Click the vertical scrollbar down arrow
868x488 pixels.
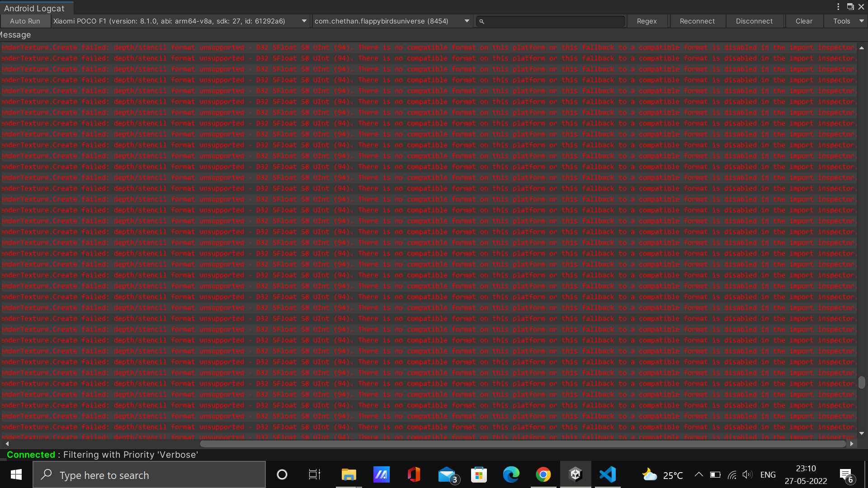(x=862, y=433)
